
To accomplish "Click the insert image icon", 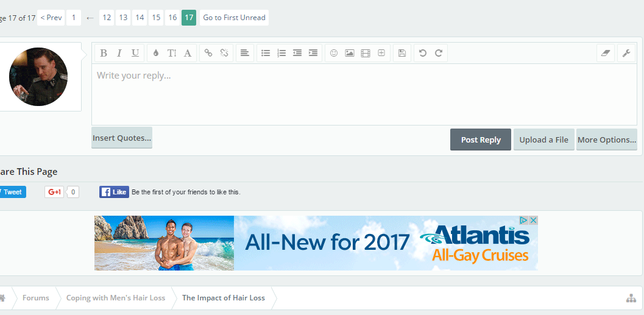I will (x=350, y=53).
